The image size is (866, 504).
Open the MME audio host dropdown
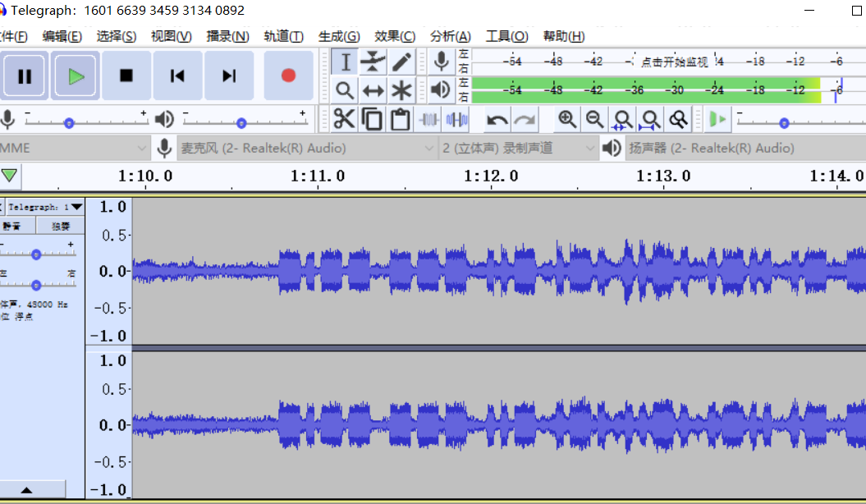tap(74, 148)
